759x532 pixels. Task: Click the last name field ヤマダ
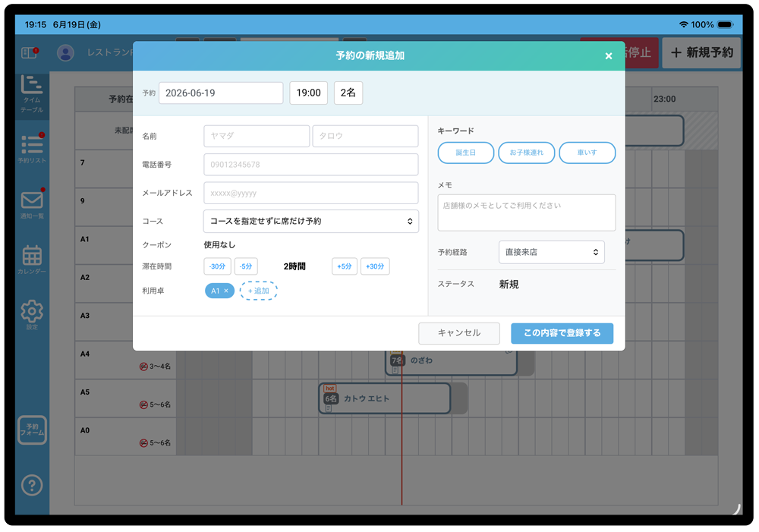click(257, 136)
